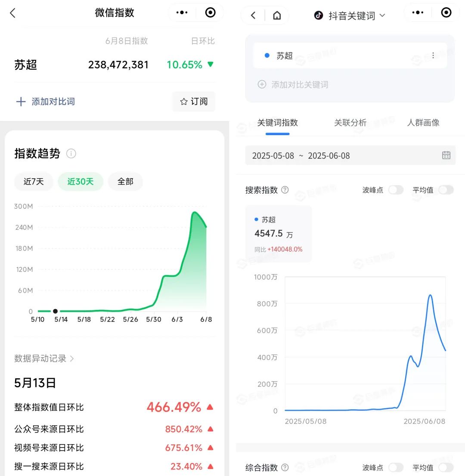
Task: Close the 抖音关键词 mini program
Action: point(446,12)
